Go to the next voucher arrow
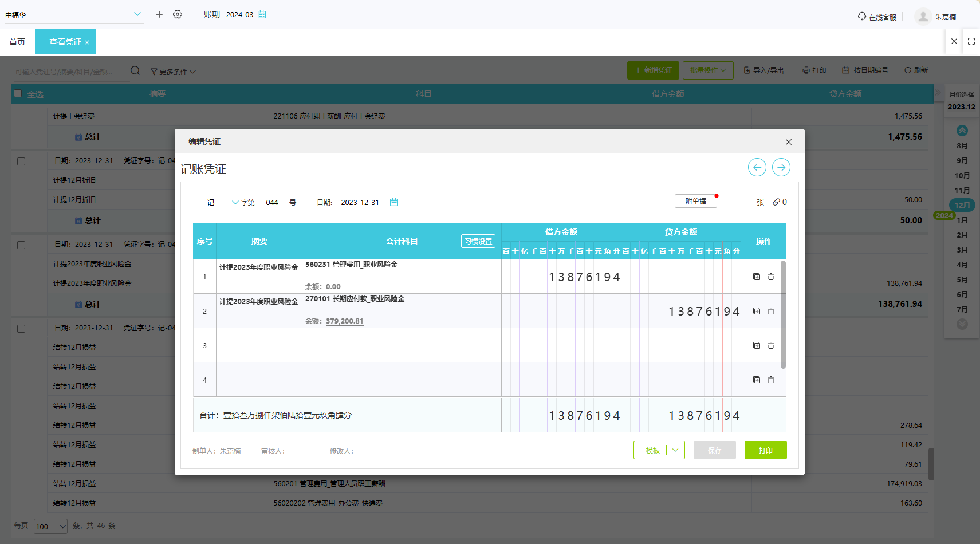The width and height of the screenshot is (980, 544). point(781,167)
